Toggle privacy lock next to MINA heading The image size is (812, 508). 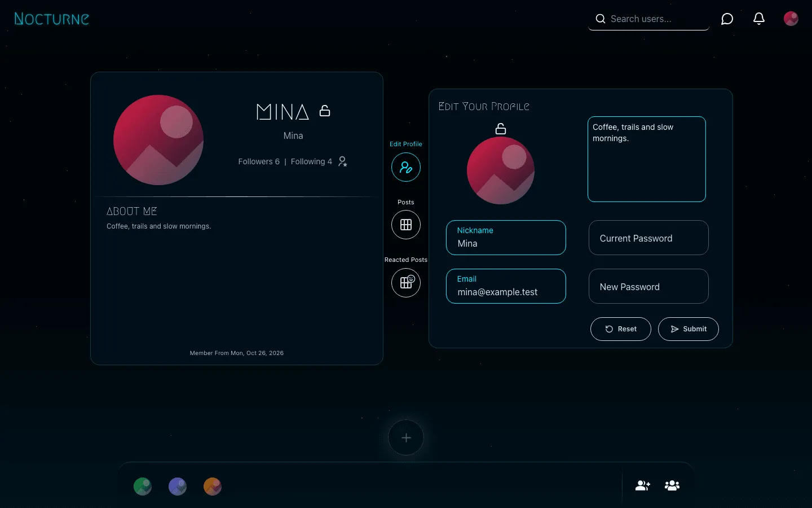click(325, 111)
